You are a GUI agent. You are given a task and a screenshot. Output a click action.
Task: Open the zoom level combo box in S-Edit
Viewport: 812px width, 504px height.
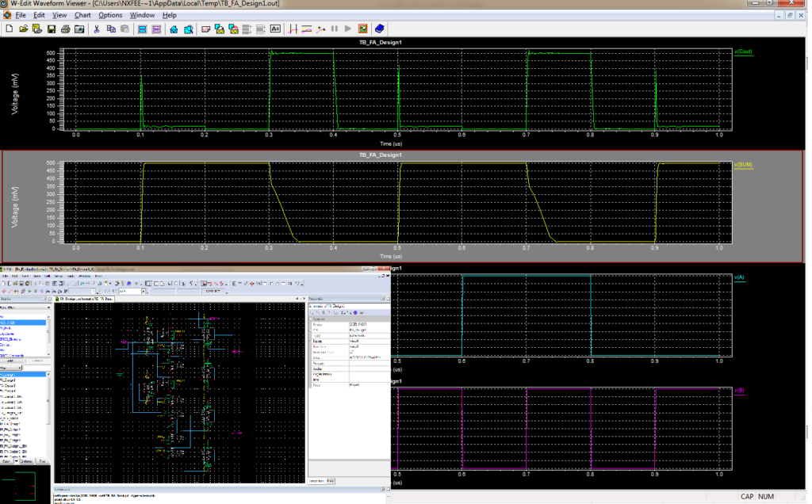[144, 292]
